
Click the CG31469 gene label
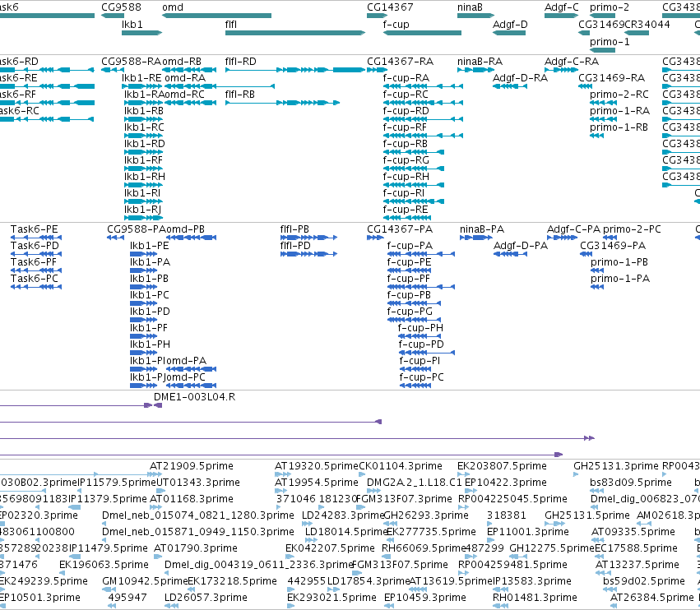click(x=601, y=24)
